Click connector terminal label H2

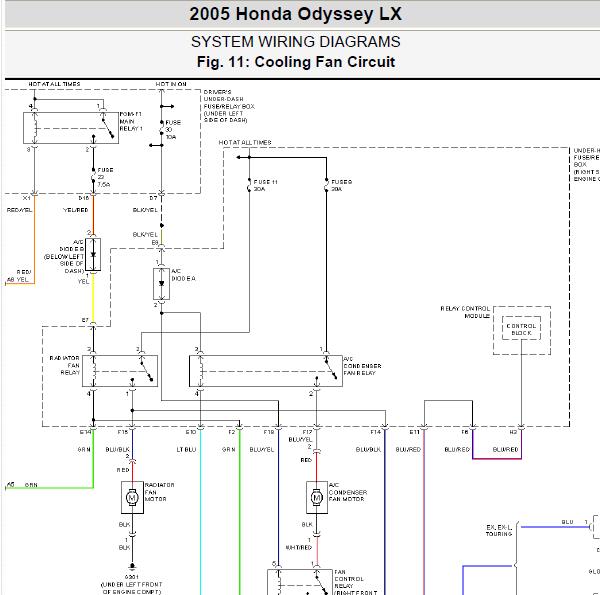coord(514,432)
